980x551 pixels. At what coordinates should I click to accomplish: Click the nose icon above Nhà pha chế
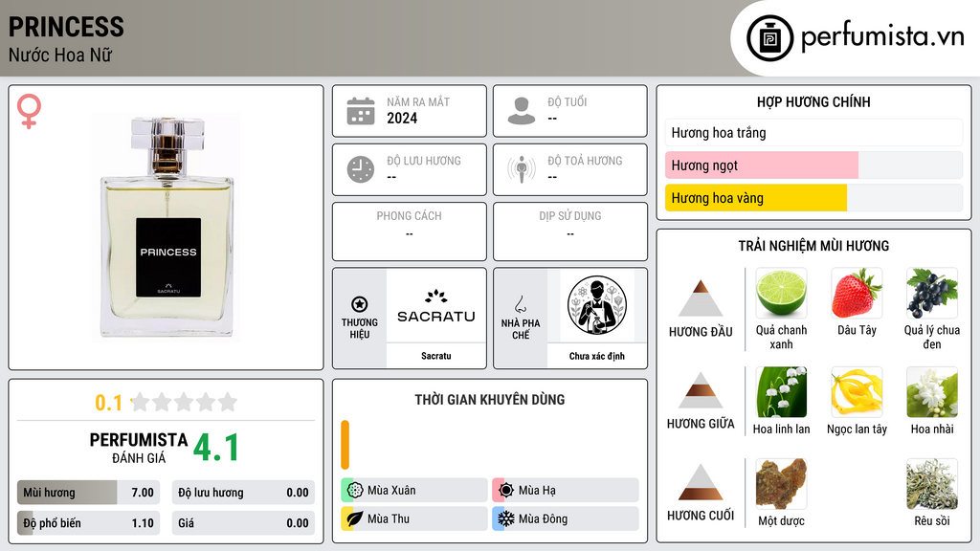point(520,304)
